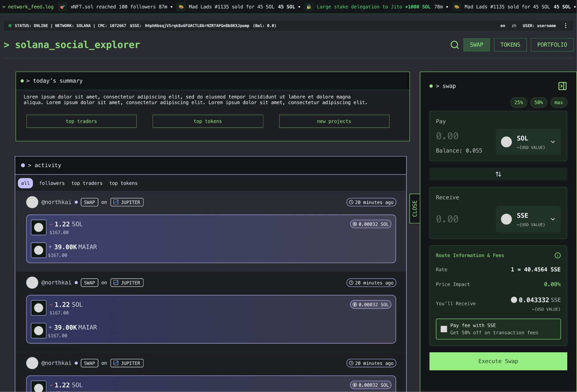Click the SSE token circle in Receive

click(506, 219)
